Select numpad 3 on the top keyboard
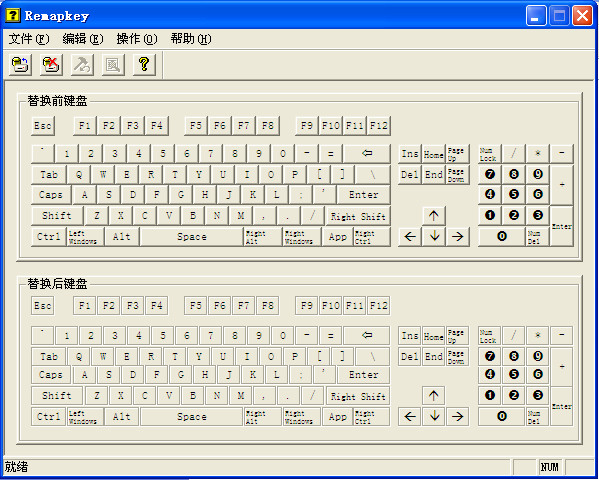599x480 pixels. [537, 216]
